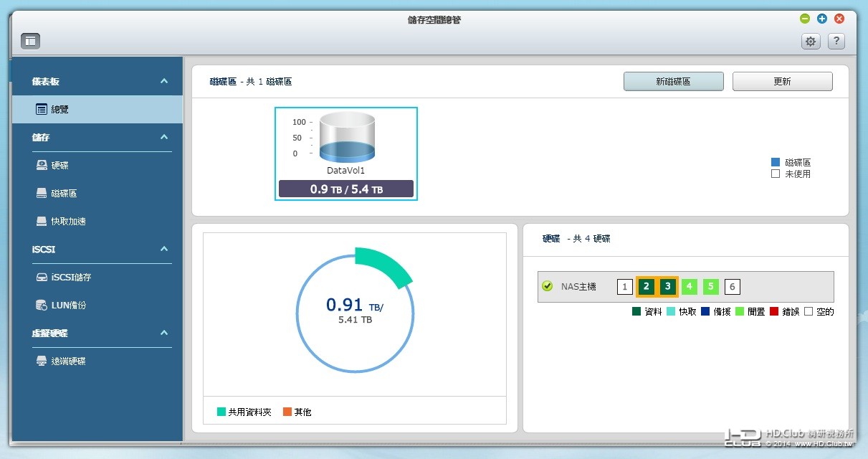Click 共用資料夾 shared folder legend swatch
The height and width of the screenshot is (459, 868).
tap(221, 412)
